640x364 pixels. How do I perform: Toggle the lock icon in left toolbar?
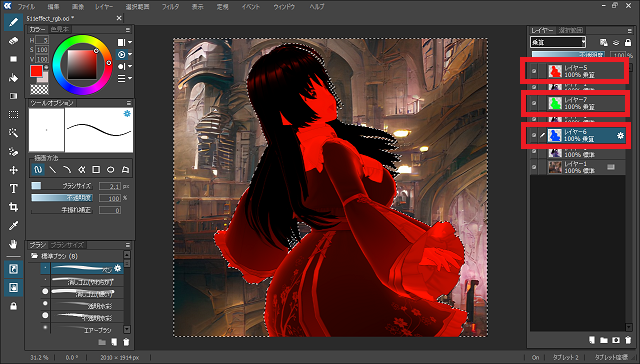tap(13, 306)
